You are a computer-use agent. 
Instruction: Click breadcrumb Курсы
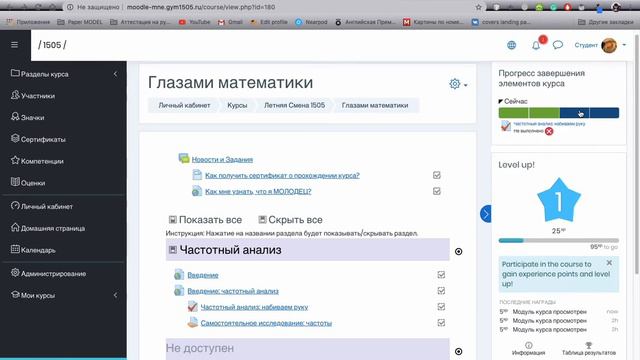[x=237, y=105]
